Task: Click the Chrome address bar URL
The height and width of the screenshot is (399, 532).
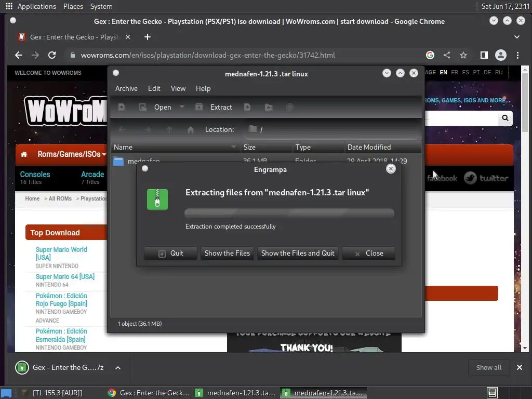Action: tap(208, 55)
